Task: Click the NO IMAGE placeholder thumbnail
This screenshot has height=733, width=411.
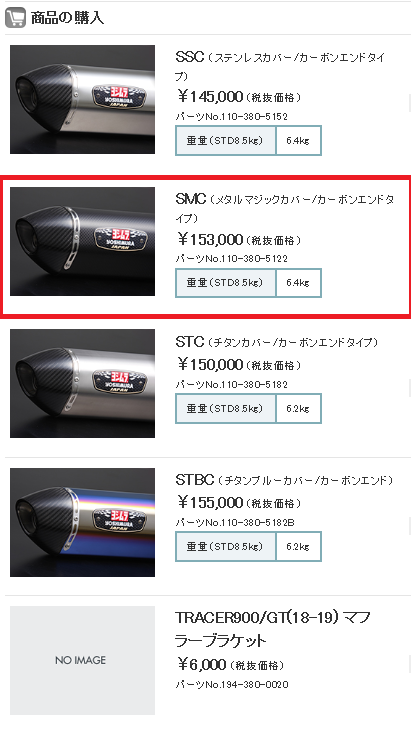Action: click(x=82, y=661)
